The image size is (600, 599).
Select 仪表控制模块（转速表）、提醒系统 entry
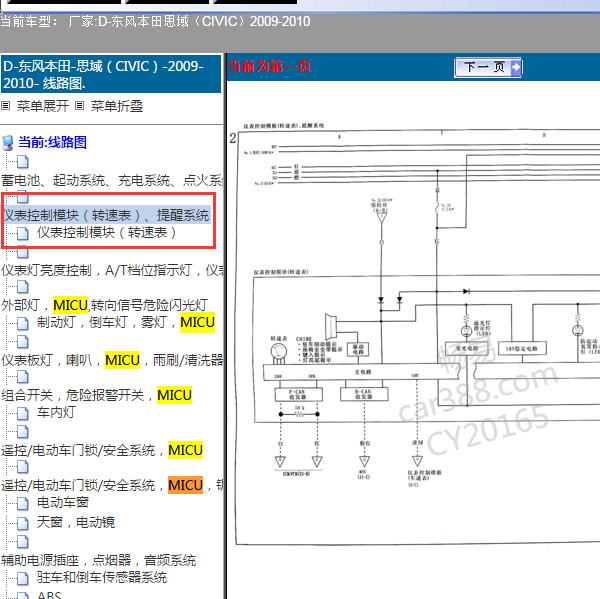[x=107, y=215]
